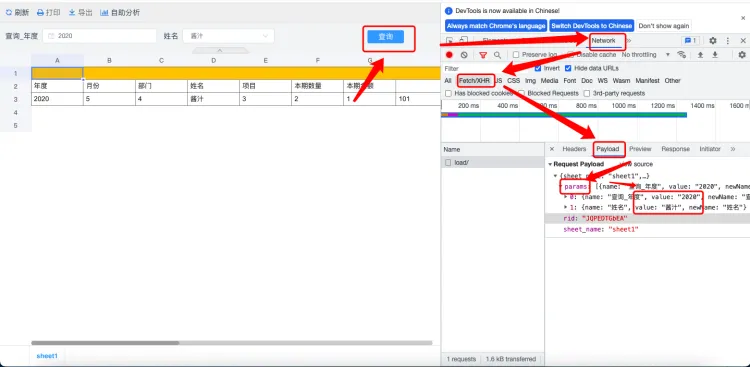Open the No throttling dropdown
The height and width of the screenshot is (367, 750).
646,55
